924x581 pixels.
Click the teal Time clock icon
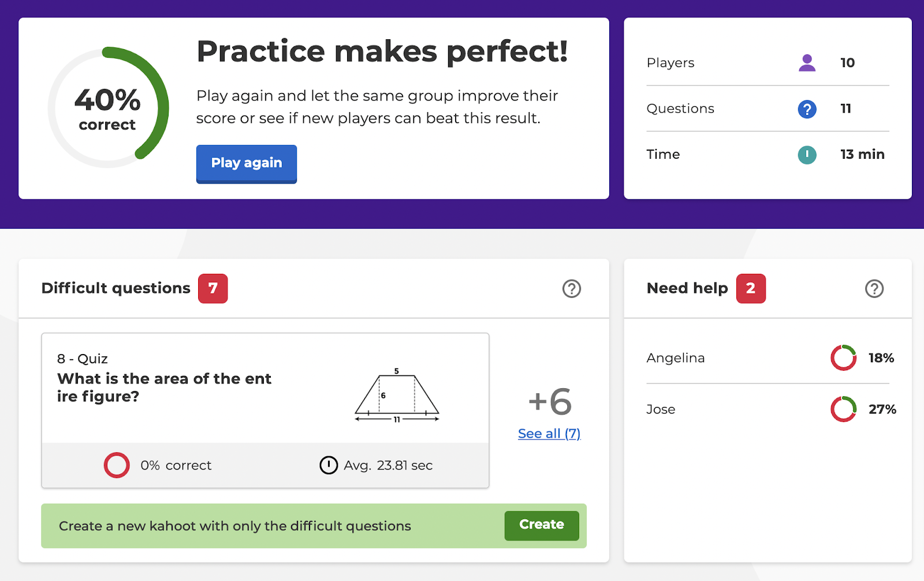[x=807, y=155]
